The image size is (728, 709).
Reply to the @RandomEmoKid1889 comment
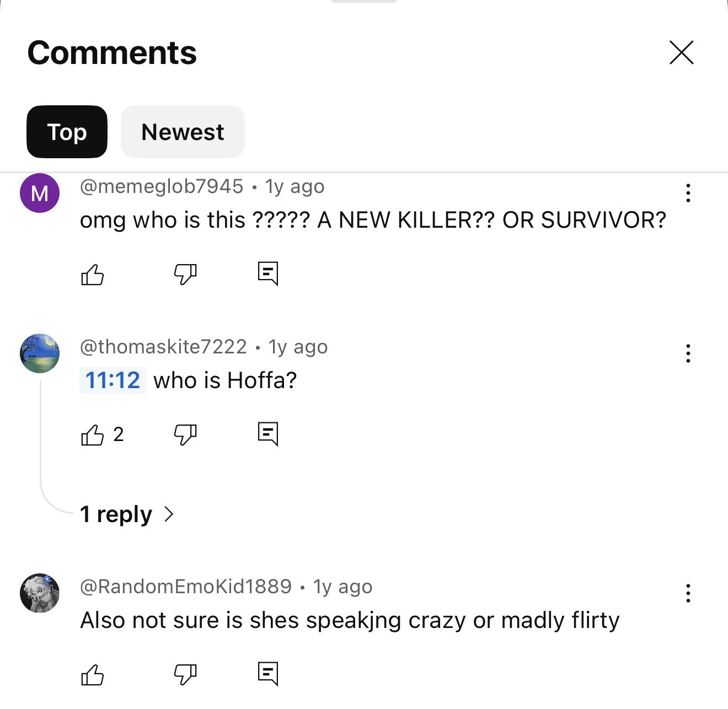click(x=268, y=674)
